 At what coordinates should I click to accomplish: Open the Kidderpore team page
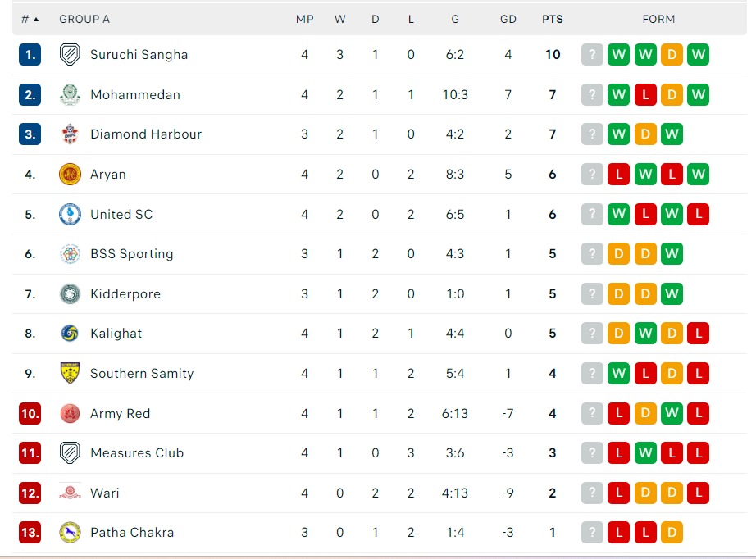click(x=125, y=294)
